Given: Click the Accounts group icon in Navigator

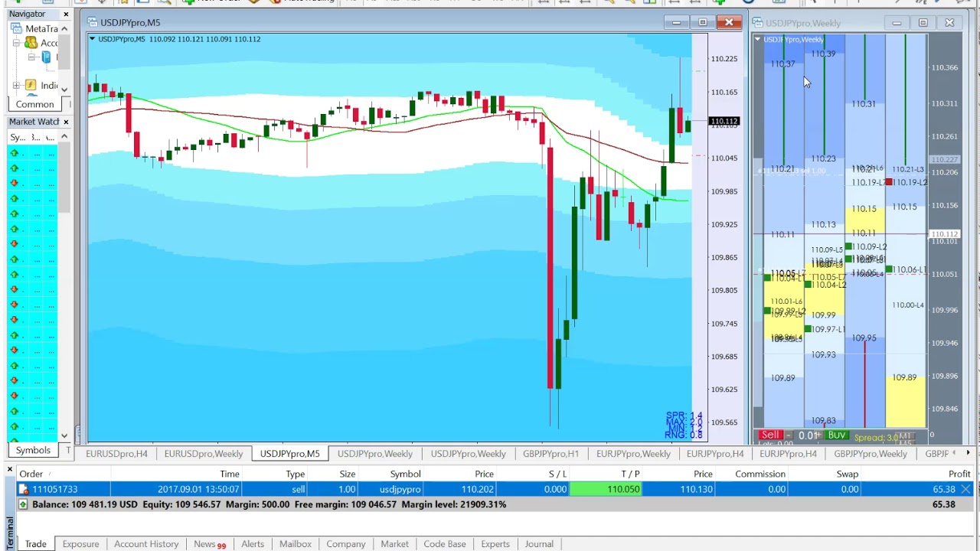Looking at the screenshot, I should [x=31, y=43].
